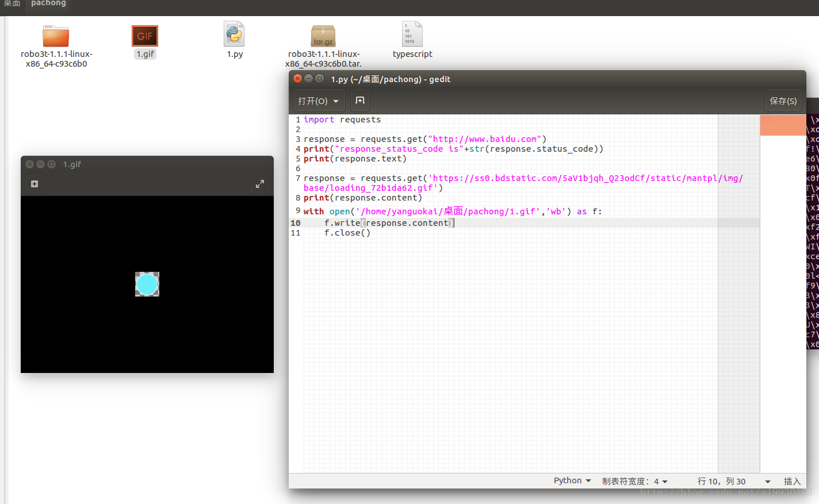
Task: Select the robo3t tar.gz archive icon
Action: 323,36
